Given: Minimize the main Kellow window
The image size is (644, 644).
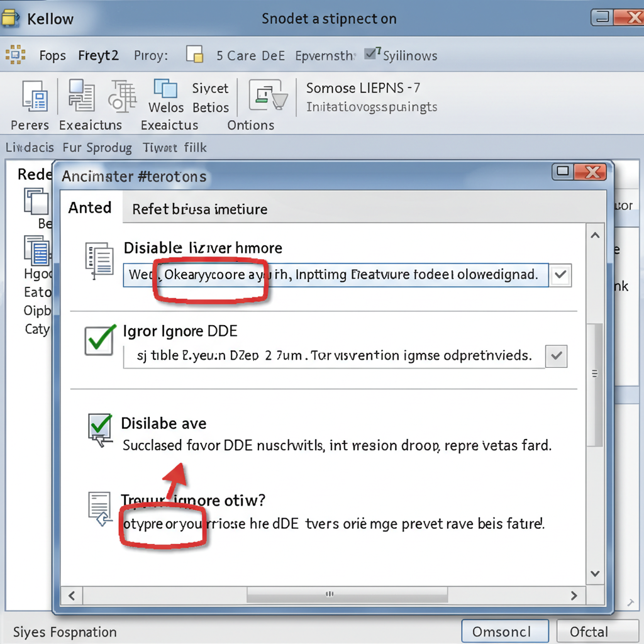Looking at the screenshot, I should tap(602, 18).
